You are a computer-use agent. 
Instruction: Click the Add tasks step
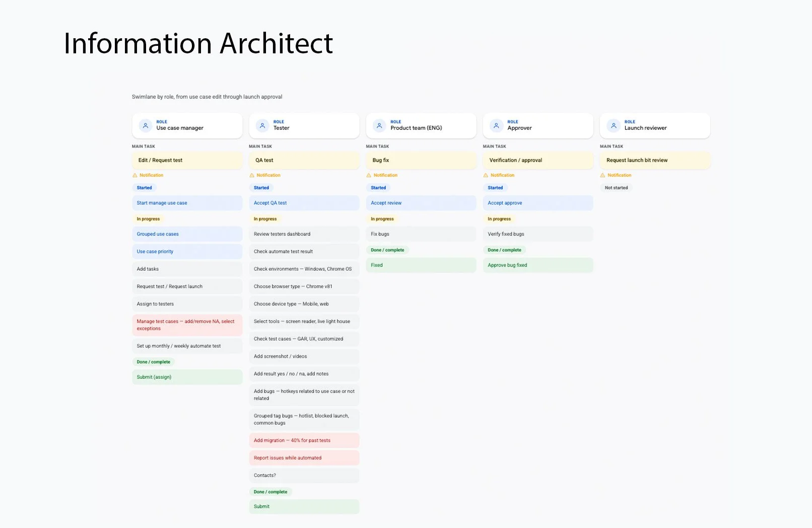click(x=187, y=269)
